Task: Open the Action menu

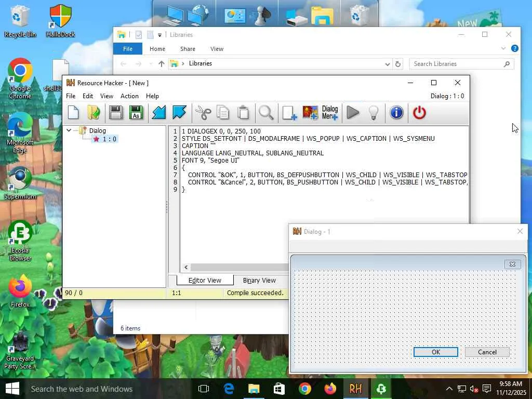Action: (129, 96)
